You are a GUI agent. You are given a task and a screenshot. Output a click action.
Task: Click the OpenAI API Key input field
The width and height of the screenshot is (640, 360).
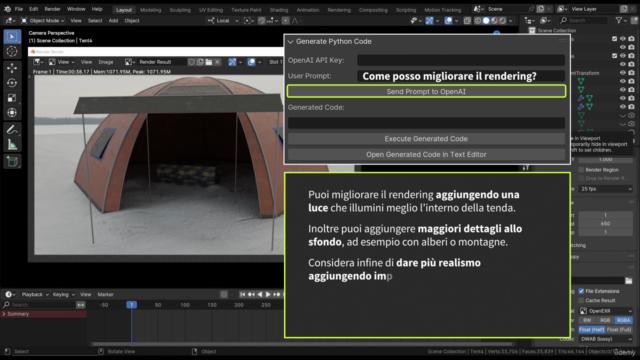click(461, 60)
